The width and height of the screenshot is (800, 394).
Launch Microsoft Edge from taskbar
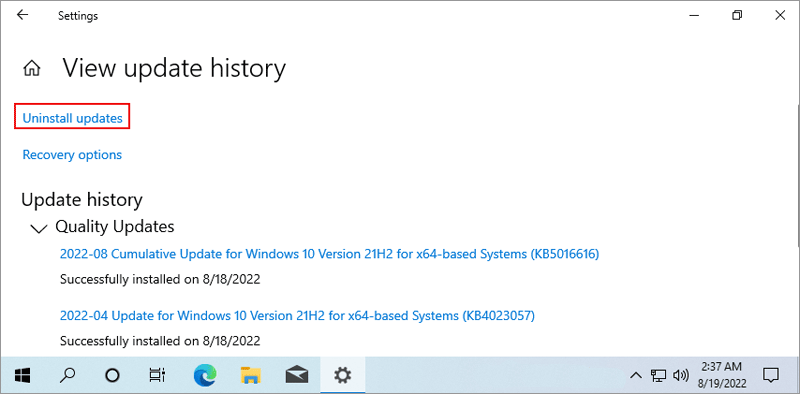[206, 376]
